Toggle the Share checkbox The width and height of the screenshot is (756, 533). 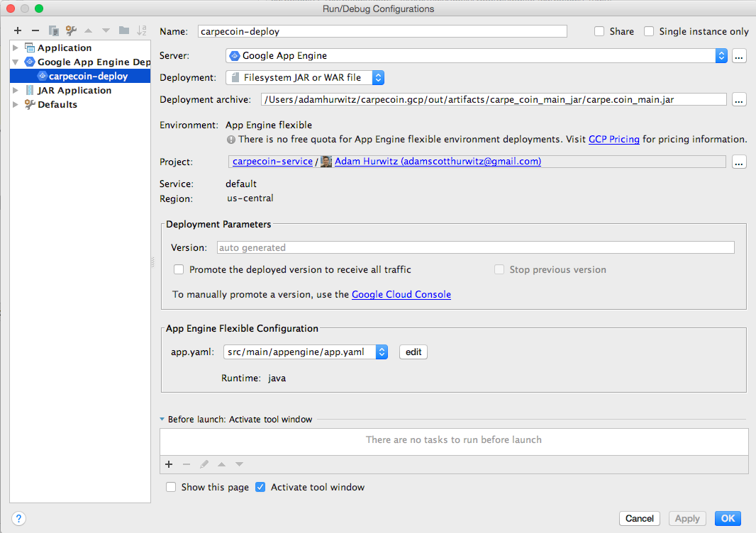pyautogui.click(x=599, y=31)
